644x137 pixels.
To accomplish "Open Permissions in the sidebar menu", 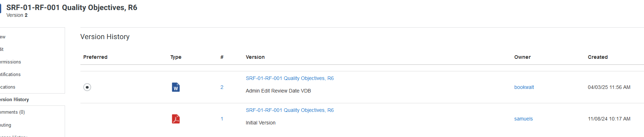I will (10, 62).
